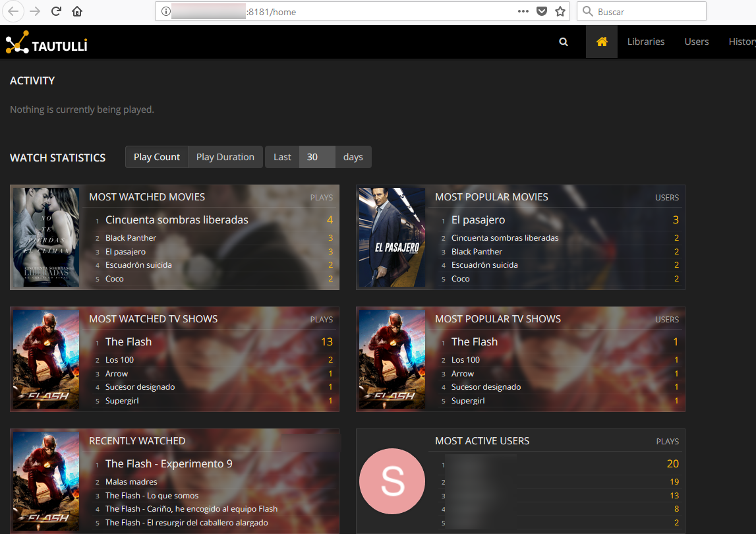Open Cincuenta sombras liberadas in Most Popular Movies
Image resolution: width=756 pixels, height=534 pixels.
click(505, 238)
